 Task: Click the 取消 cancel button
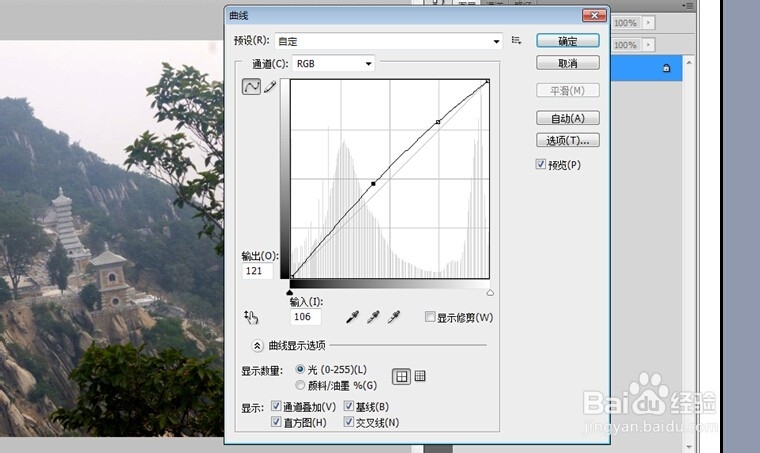point(568,63)
